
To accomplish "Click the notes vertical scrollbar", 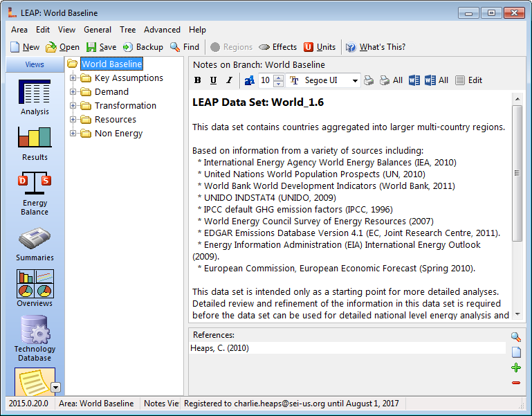I will [517, 208].
